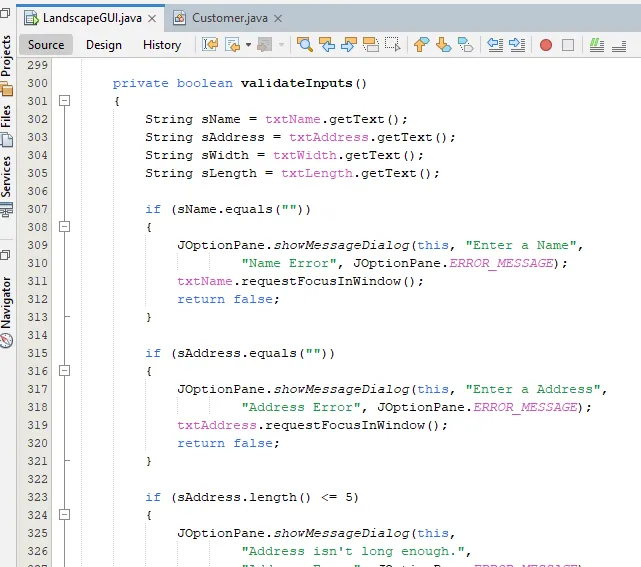The image size is (641, 567).
Task: Close the Customer.java tab
Action: [278, 19]
